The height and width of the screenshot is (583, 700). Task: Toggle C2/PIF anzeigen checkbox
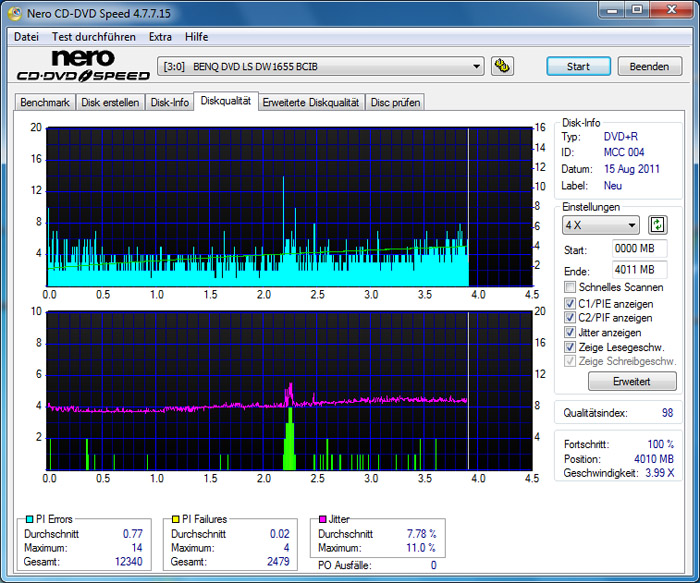[x=570, y=318]
